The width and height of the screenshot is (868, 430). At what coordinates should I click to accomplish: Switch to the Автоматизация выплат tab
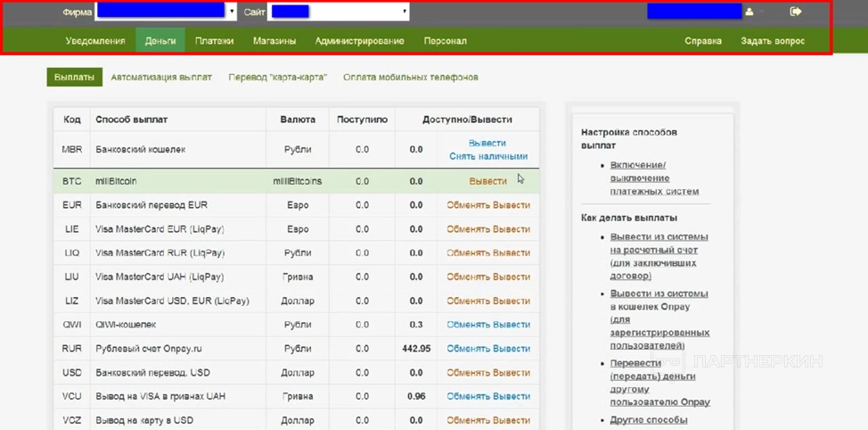click(161, 78)
